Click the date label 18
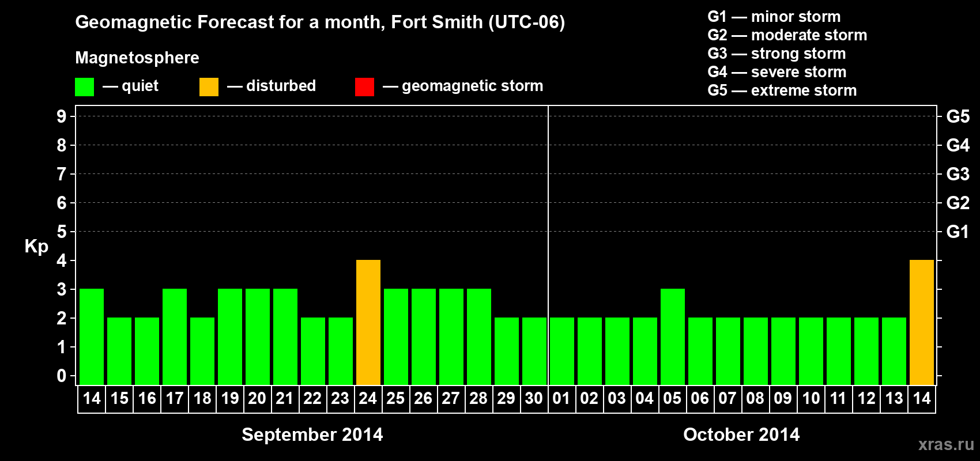This screenshot has height=461, width=980. point(202,399)
